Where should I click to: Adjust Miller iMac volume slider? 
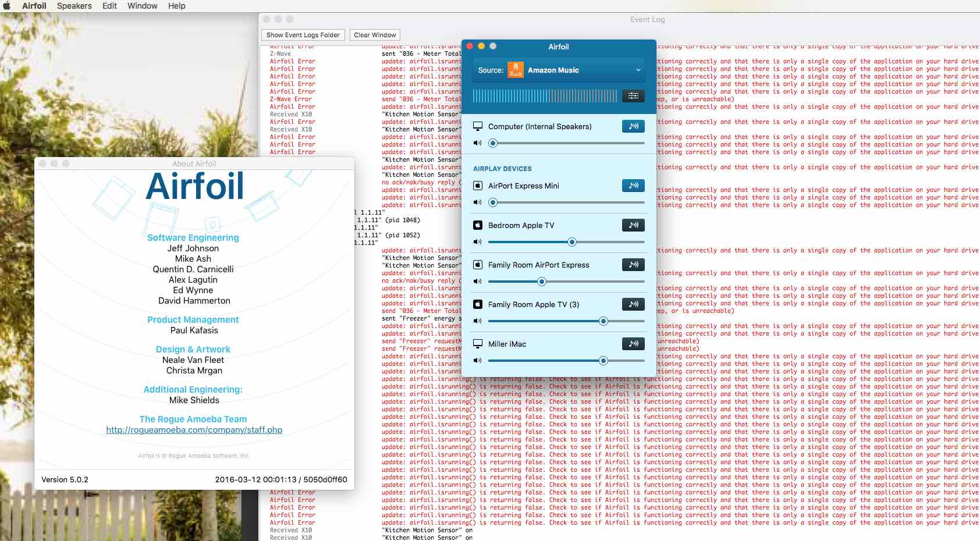tap(566, 361)
